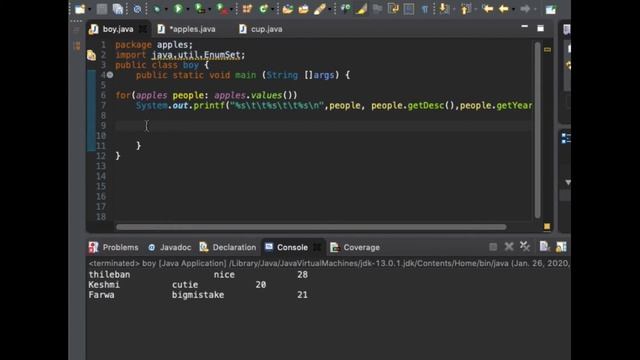Viewport: 640px width, 360px height.
Task: Click Remove All Terminated Launches double-X icon
Action: point(524,247)
